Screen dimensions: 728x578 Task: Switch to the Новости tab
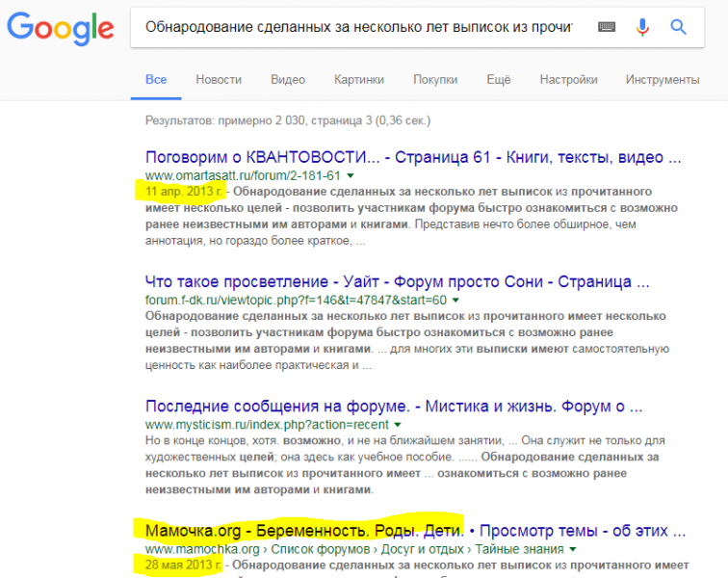[x=219, y=79]
